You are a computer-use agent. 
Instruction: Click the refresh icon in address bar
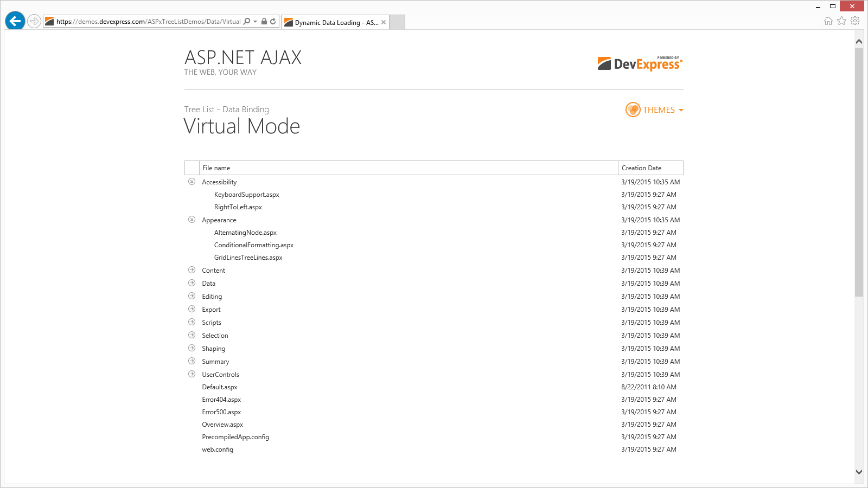point(273,22)
